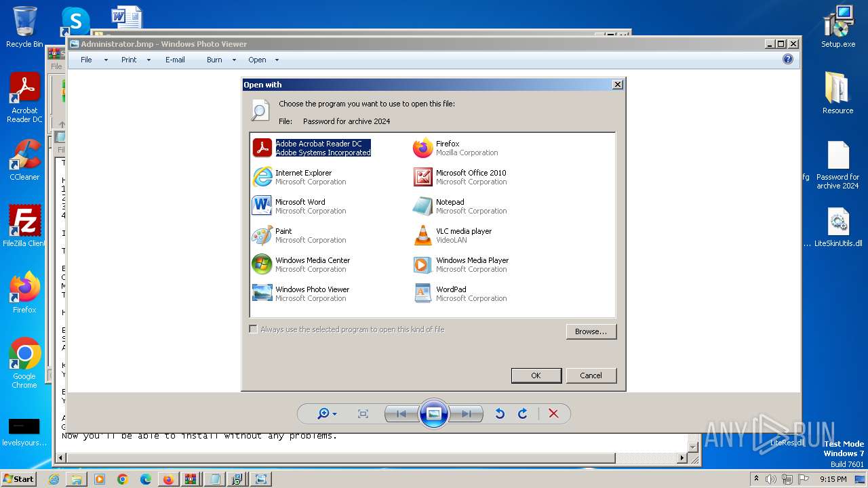
Task: Pick Windows Media Player in the list
Action: click(x=461, y=264)
